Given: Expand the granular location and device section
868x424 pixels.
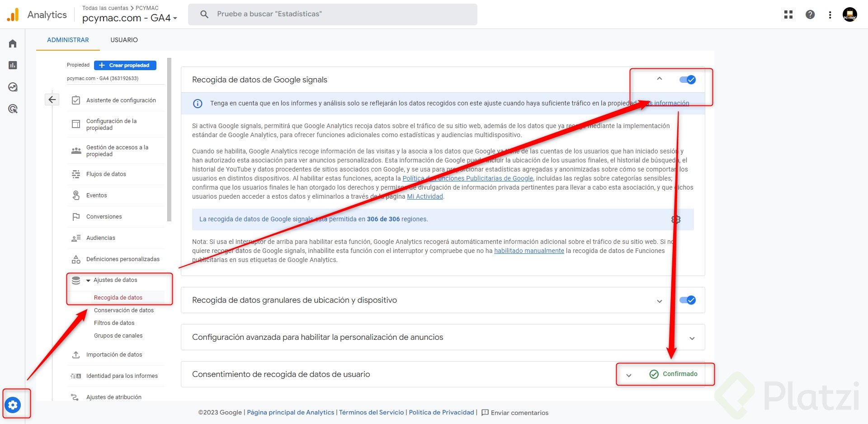Looking at the screenshot, I should [x=660, y=301].
